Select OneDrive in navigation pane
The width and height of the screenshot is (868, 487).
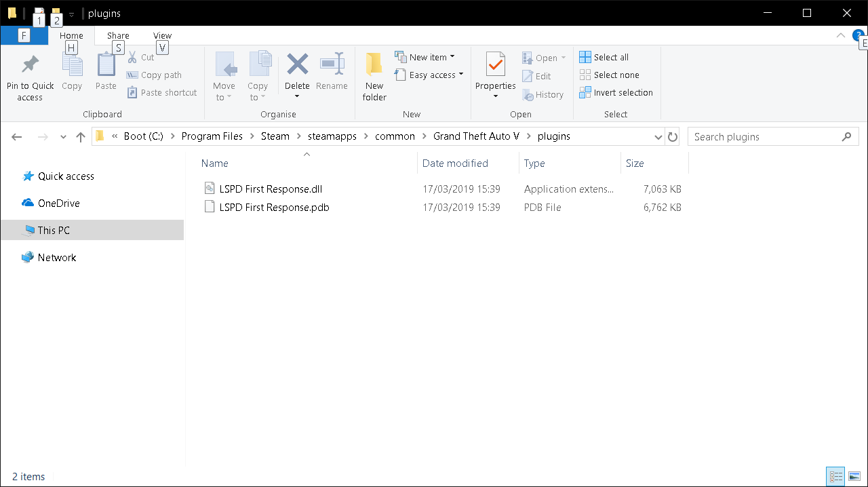coord(58,203)
